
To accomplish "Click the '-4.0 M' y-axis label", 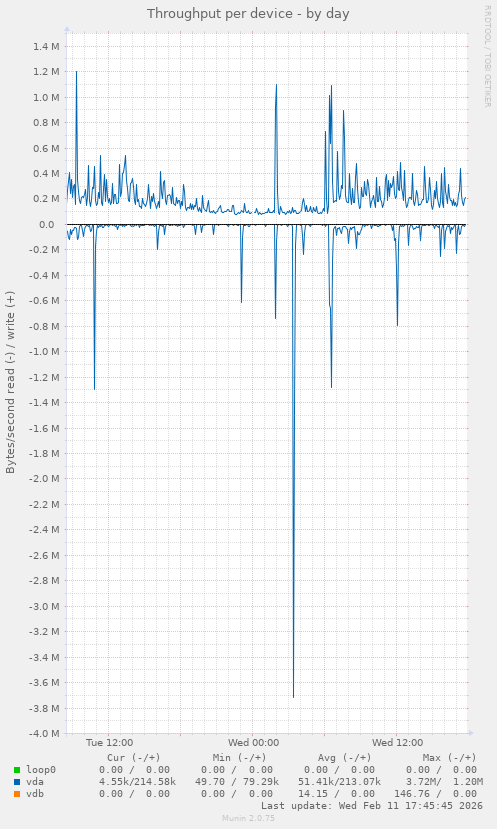I will [x=44, y=734].
